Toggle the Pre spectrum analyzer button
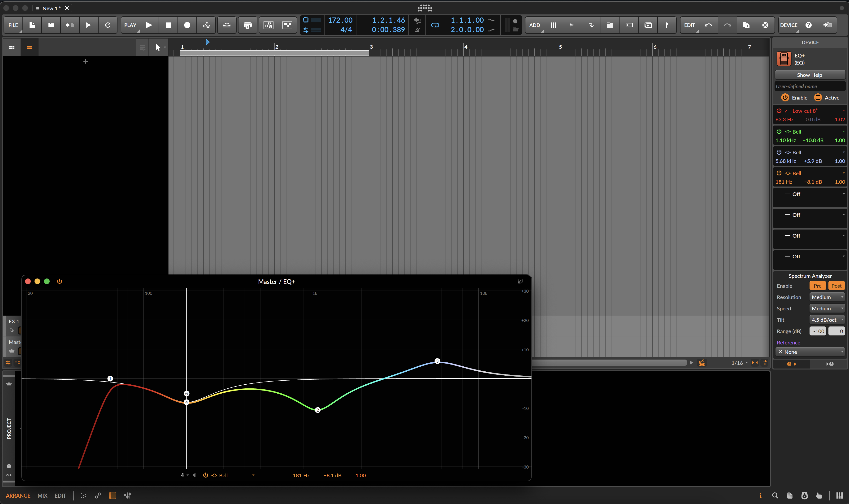This screenshot has height=504, width=849. [x=817, y=286]
